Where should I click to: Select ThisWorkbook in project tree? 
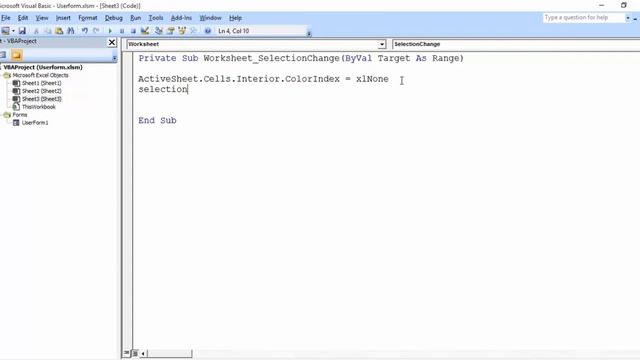pos(38,107)
